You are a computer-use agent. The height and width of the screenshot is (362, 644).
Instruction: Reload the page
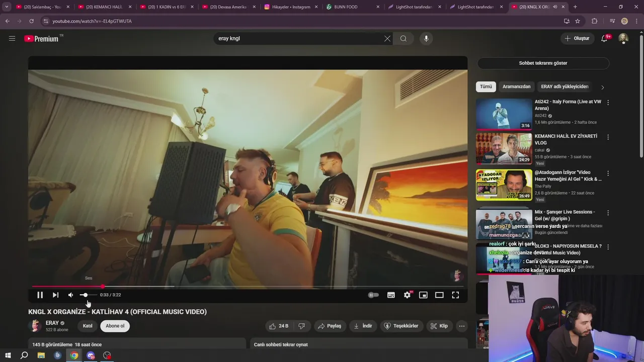31,21
